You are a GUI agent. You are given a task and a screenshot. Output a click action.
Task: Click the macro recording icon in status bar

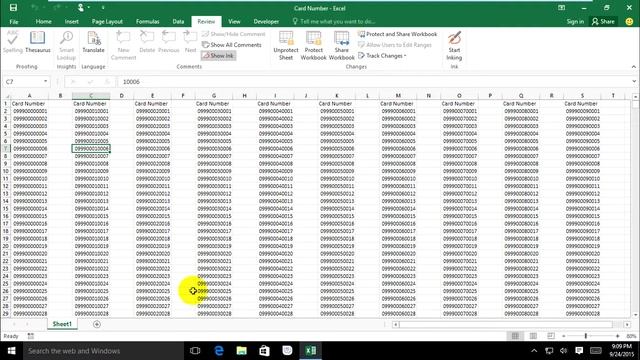click(x=31, y=336)
